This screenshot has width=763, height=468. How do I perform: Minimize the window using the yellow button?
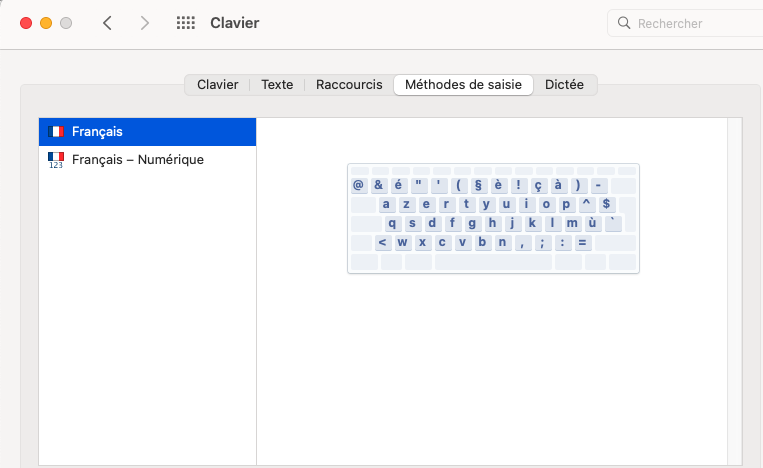[46, 23]
